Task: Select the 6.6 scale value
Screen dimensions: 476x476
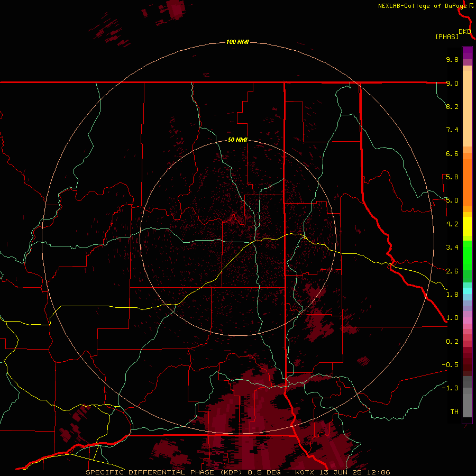Action: point(452,153)
